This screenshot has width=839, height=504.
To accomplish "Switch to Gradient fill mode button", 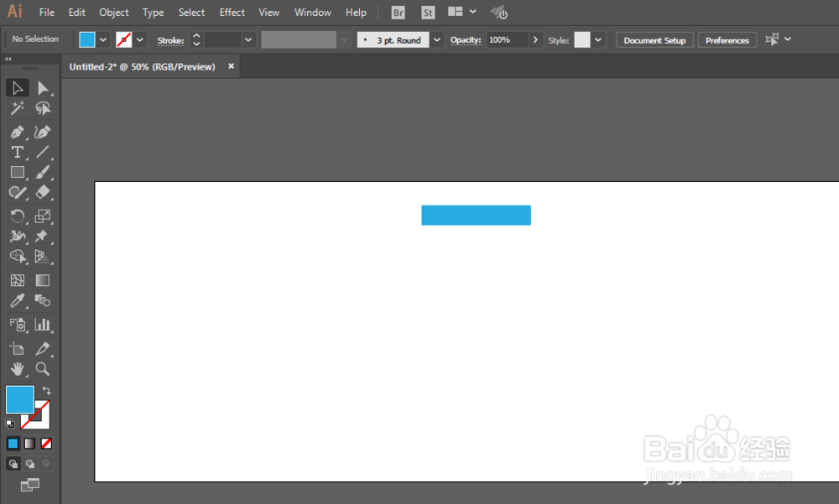I will [30, 444].
